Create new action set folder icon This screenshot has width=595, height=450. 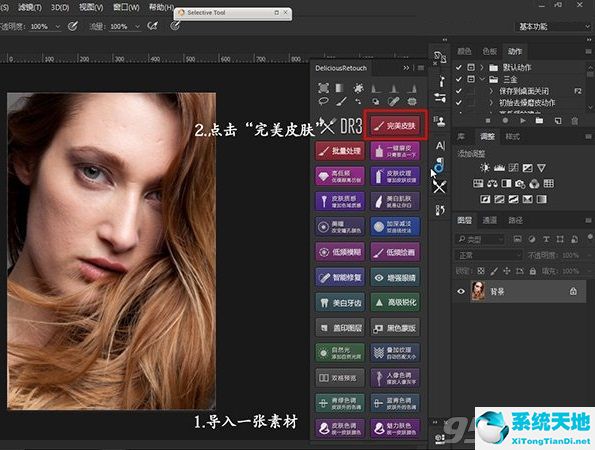tap(539, 121)
